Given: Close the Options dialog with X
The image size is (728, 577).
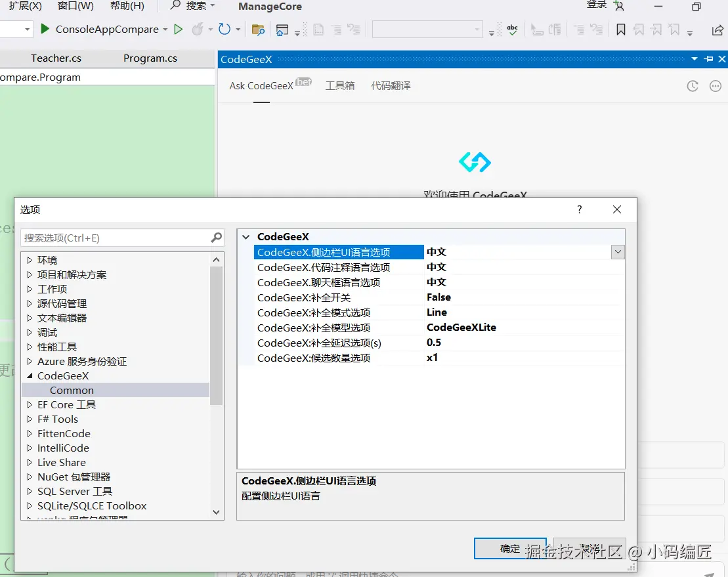Looking at the screenshot, I should [x=617, y=209].
